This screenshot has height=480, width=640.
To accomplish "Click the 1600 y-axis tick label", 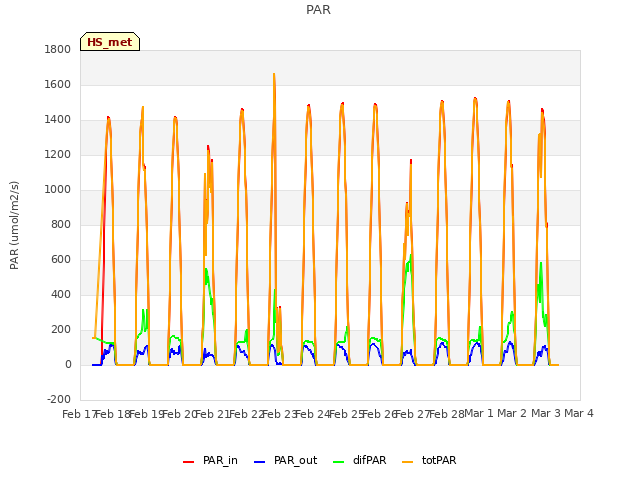I will pos(58,84).
